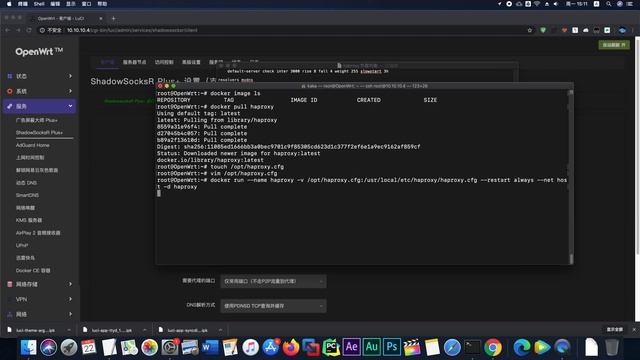Click the OpenWrt logo
This screenshot has width=640, height=360.
(x=39, y=51)
